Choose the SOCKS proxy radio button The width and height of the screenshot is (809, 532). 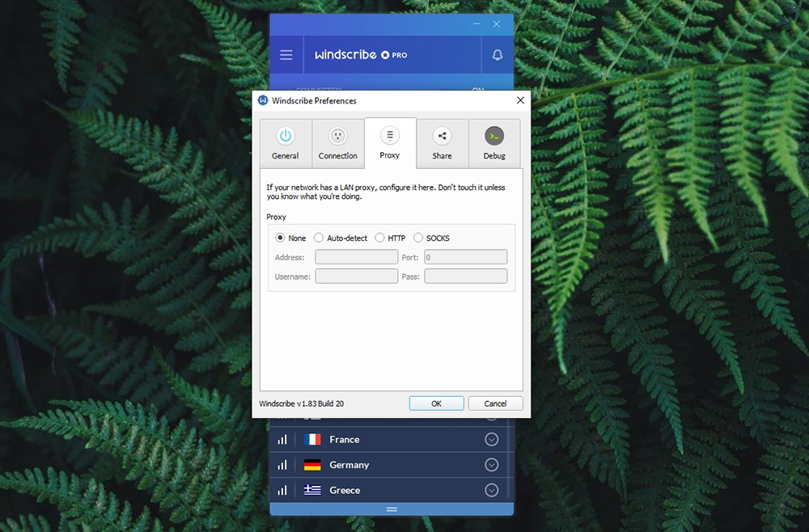418,238
